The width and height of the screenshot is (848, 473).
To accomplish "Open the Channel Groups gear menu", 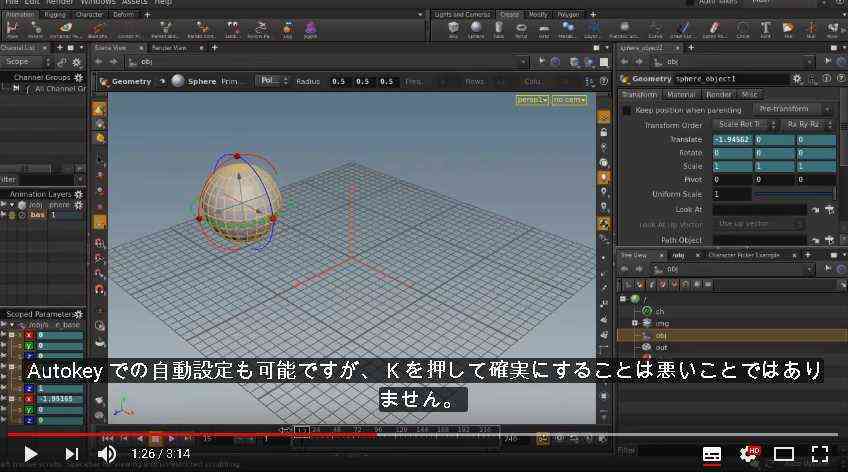I will (x=79, y=77).
